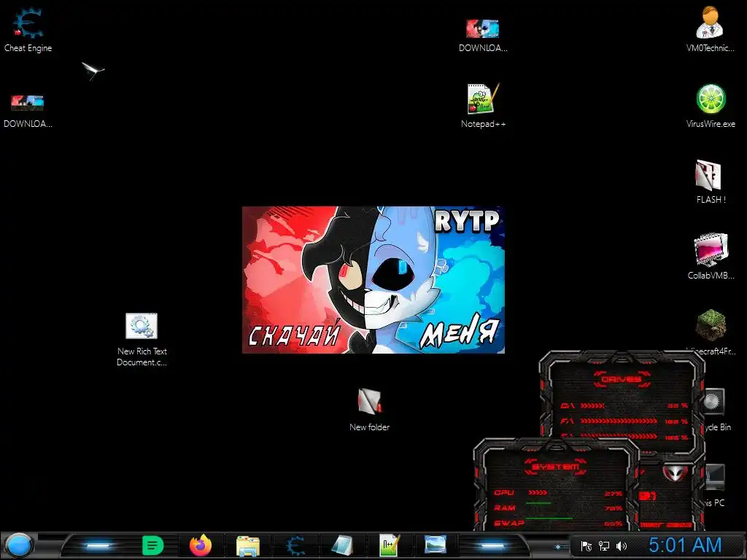Click the RYTP cartoon image in the center
Screen dimensions: 747x560
click(373, 279)
